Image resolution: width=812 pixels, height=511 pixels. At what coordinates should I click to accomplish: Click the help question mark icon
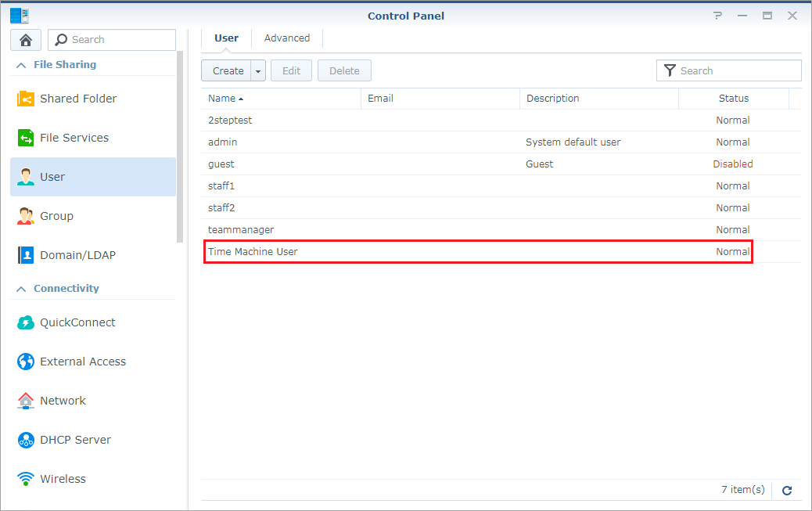pos(717,16)
